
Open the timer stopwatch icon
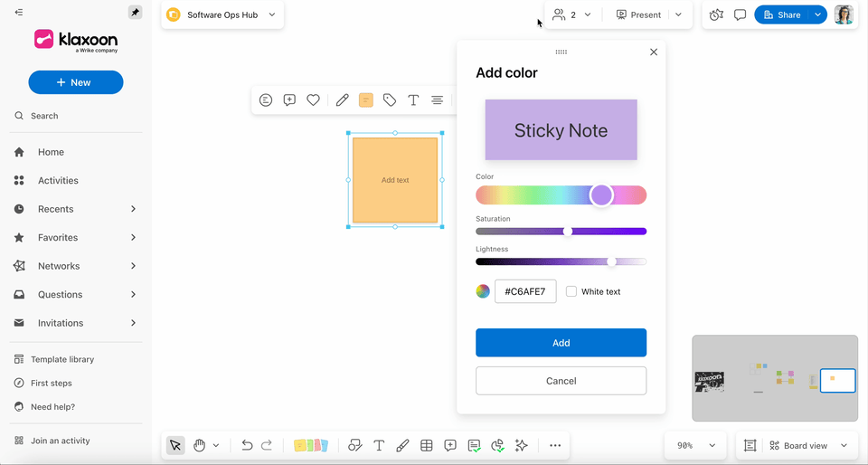click(716, 15)
